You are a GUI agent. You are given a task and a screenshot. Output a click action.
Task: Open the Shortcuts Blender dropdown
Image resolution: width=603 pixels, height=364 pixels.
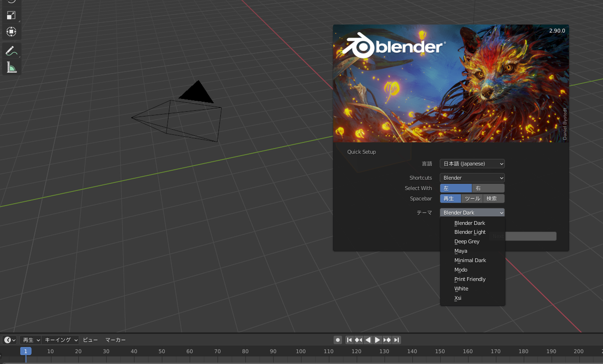(472, 178)
